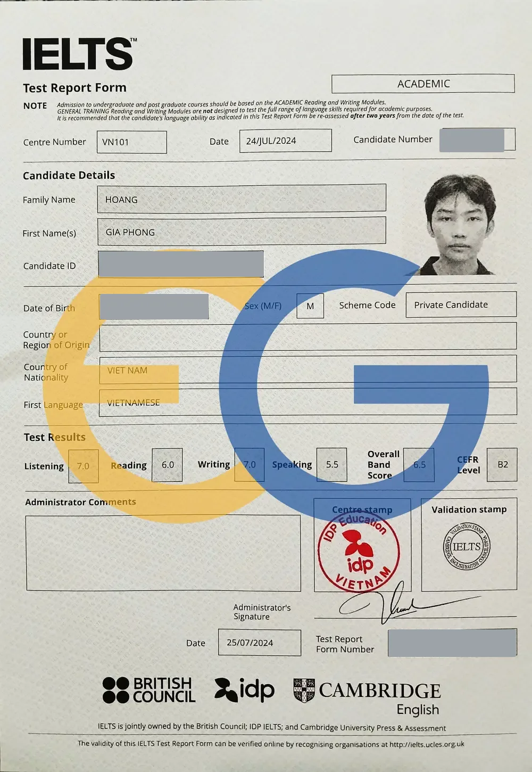Click the IELTS logo at top

(80, 54)
